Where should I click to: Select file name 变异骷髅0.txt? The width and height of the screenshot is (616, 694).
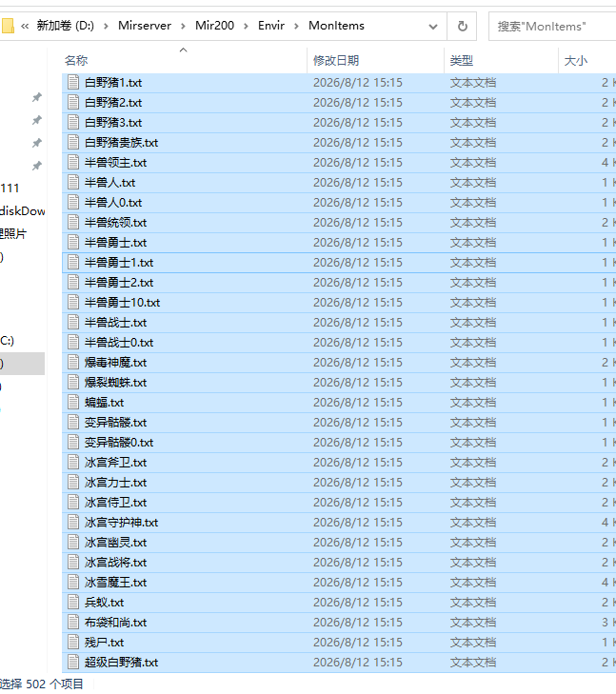(119, 442)
